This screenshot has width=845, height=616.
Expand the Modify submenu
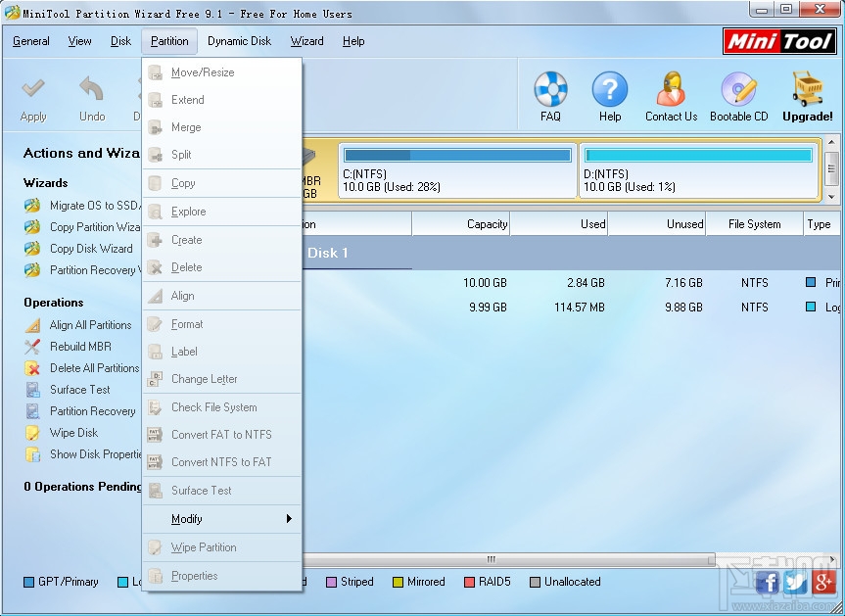pyautogui.click(x=186, y=518)
